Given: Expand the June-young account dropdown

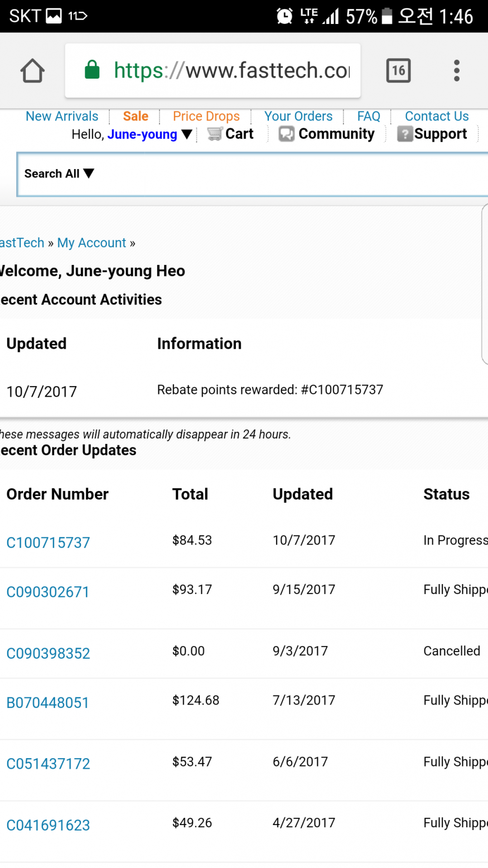Looking at the screenshot, I should (187, 134).
